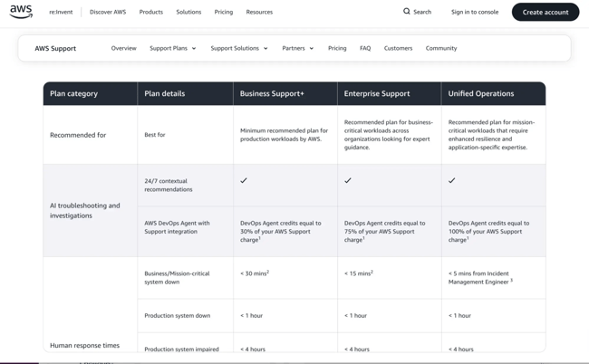Click < 5 mins from Incident Management Engineer
The width and height of the screenshot is (589, 364).
tap(480, 278)
